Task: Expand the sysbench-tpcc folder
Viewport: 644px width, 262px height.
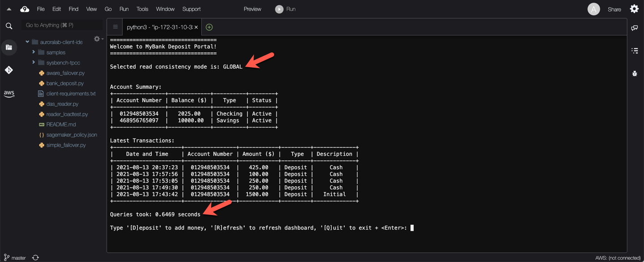Action: [x=34, y=63]
